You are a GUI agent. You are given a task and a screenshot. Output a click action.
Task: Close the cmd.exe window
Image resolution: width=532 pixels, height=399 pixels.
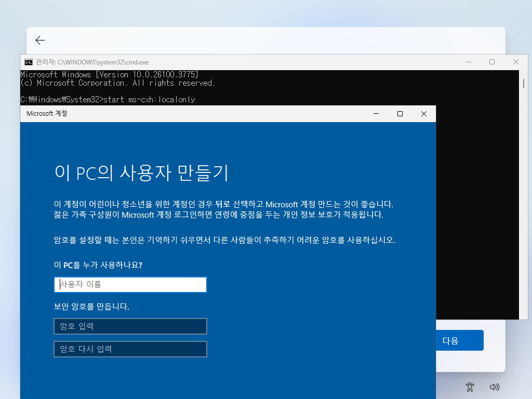(516, 62)
